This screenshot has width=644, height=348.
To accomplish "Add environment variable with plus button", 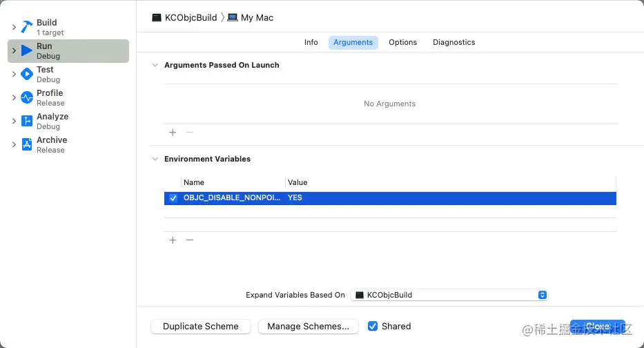I will tap(173, 240).
